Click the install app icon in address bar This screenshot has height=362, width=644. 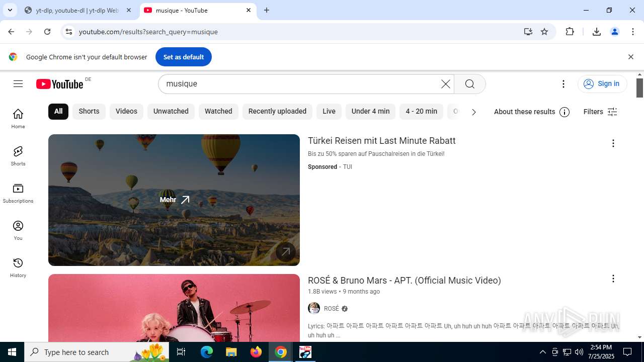pyautogui.click(x=528, y=32)
